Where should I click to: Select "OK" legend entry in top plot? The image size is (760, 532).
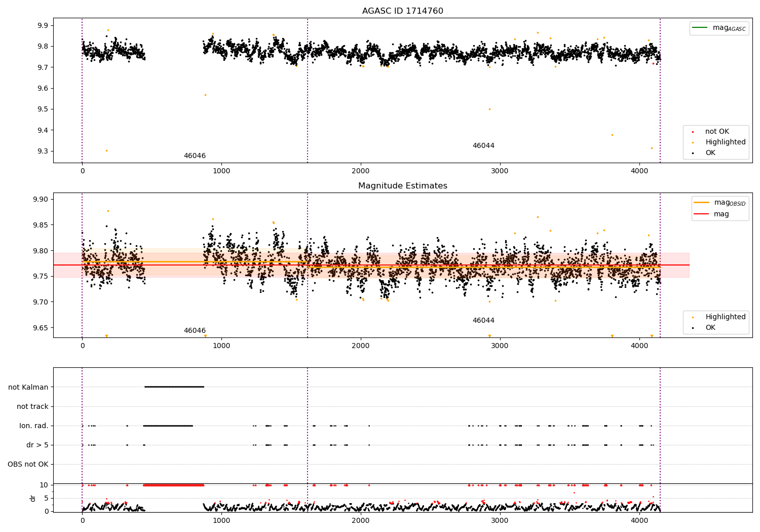(x=710, y=153)
